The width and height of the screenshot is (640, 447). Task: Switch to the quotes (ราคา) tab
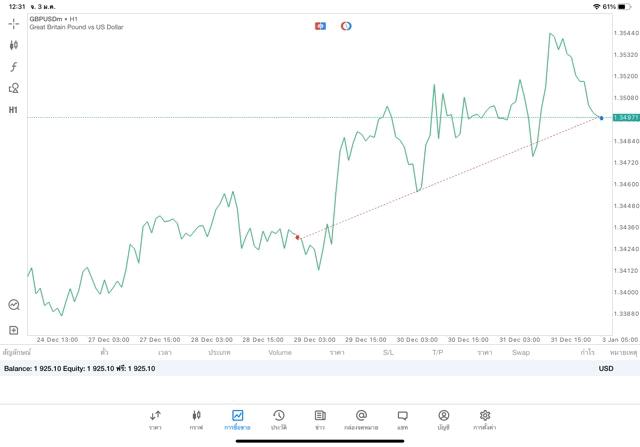[155, 418]
